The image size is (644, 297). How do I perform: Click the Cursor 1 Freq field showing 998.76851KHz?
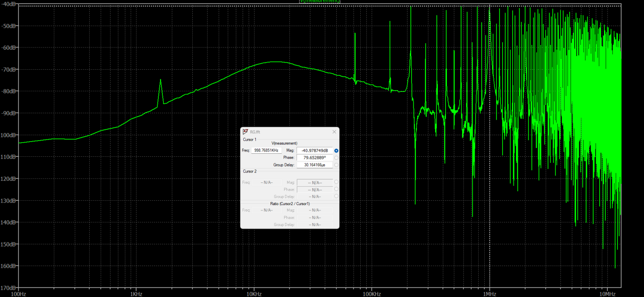click(x=267, y=150)
